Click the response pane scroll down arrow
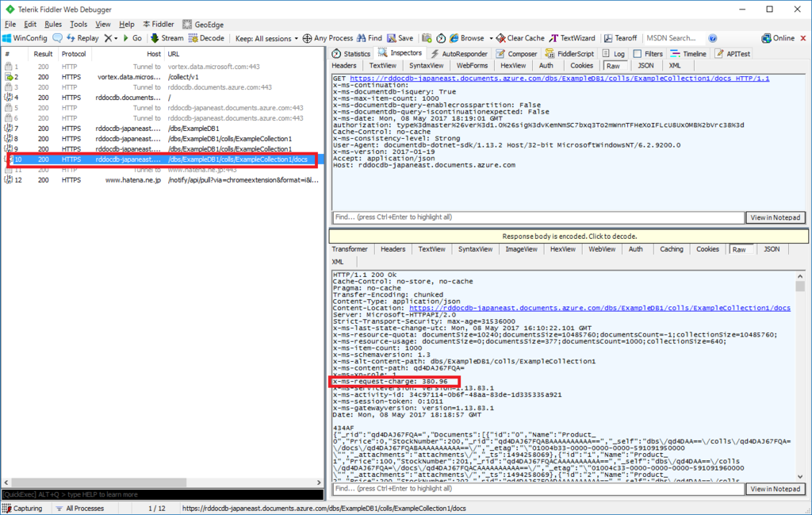Screen dimensions: 812x515 800,477
